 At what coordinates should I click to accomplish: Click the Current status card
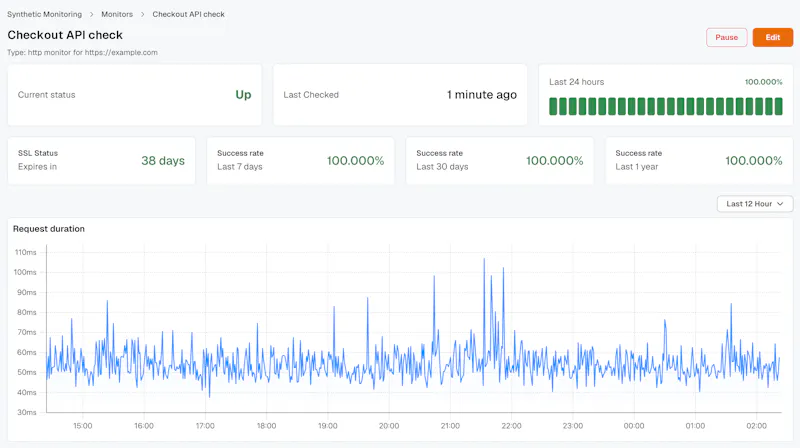[135, 95]
